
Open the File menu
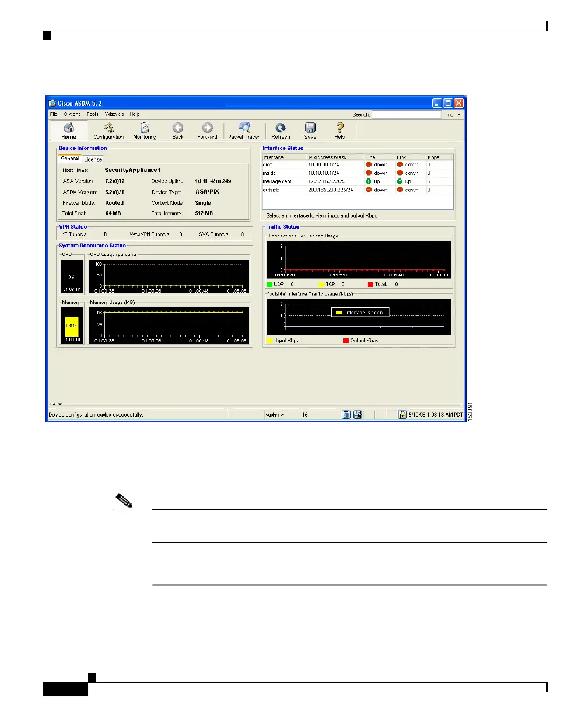coord(54,114)
